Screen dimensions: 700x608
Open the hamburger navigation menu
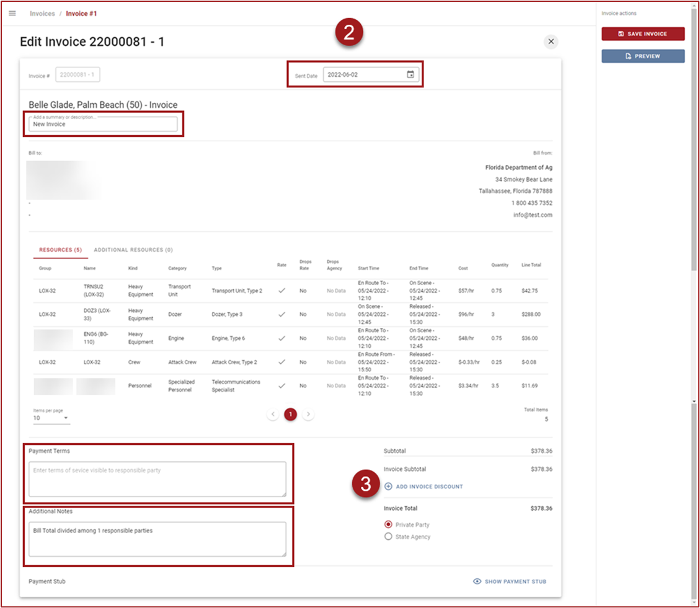click(12, 13)
